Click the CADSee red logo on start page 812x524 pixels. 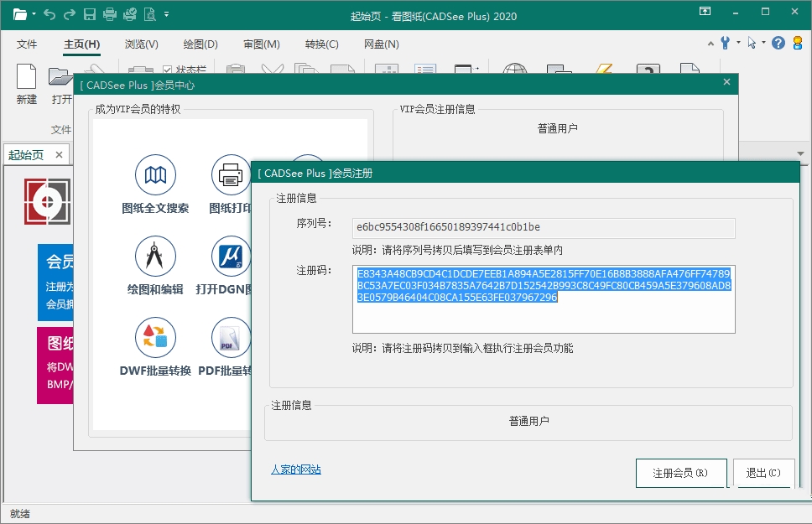(47, 201)
